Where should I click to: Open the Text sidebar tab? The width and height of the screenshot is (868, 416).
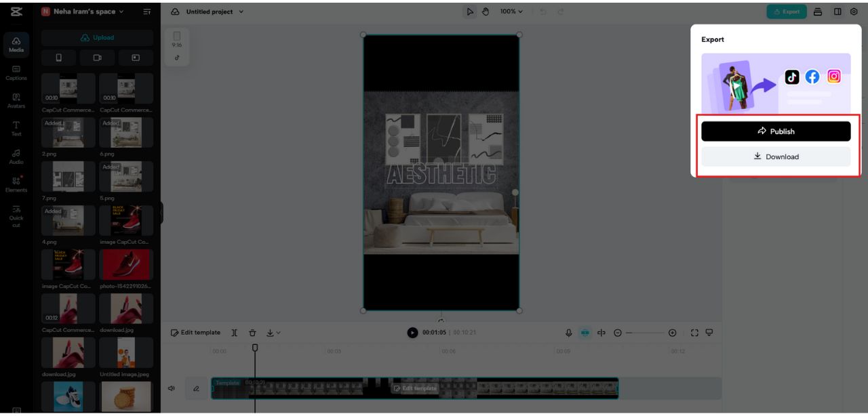tap(16, 129)
